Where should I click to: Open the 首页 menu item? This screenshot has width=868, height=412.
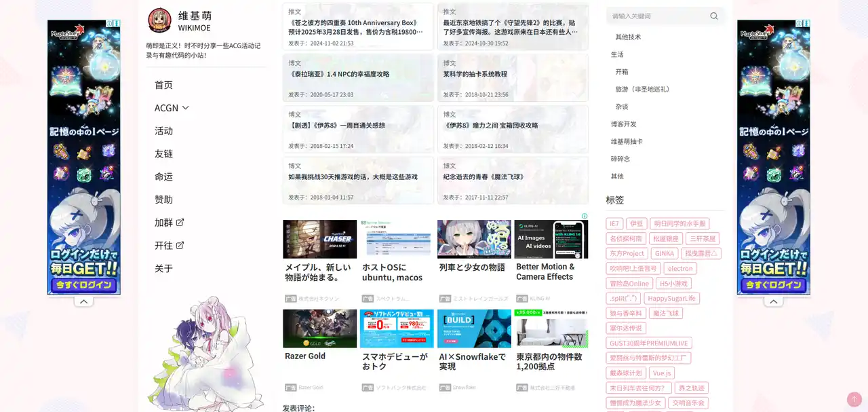pos(163,85)
